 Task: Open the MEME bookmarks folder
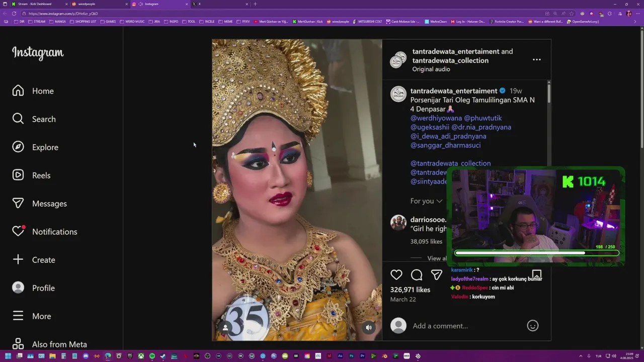click(x=225, y=22)
